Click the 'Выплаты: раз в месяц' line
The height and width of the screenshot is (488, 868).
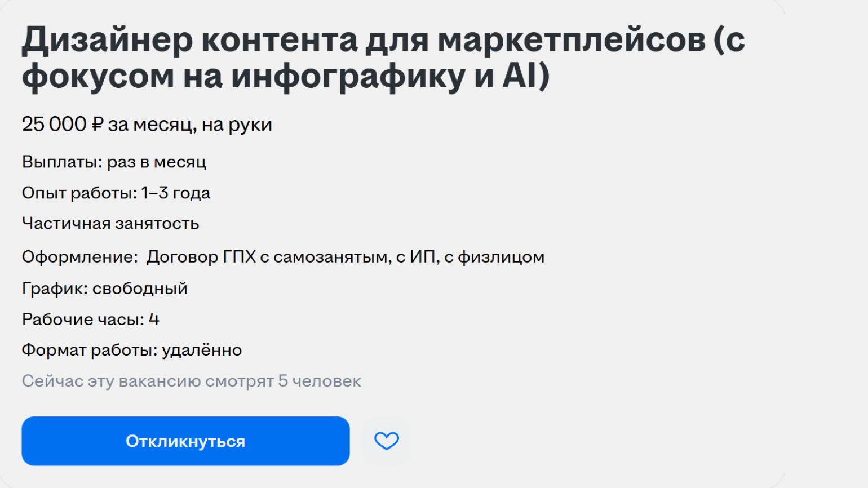[114, 162]
